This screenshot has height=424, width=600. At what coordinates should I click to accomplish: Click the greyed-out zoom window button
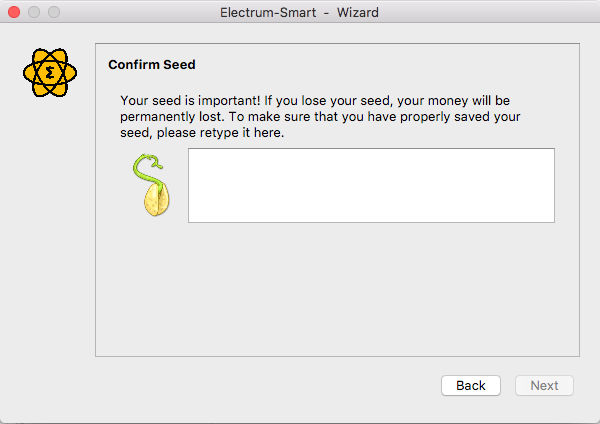pyautogui.click(x=54, y=12)
